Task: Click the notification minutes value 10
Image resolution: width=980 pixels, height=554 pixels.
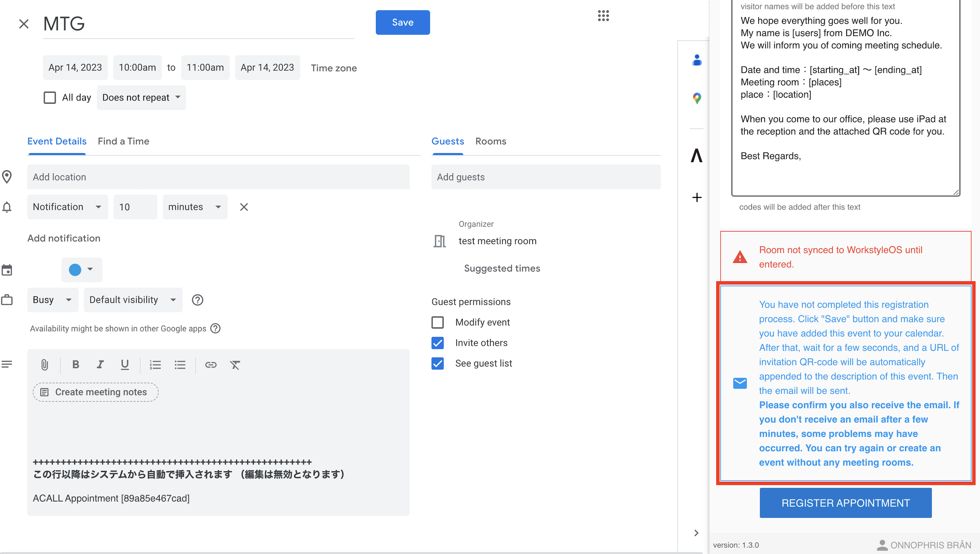Action: coord(135,207)
